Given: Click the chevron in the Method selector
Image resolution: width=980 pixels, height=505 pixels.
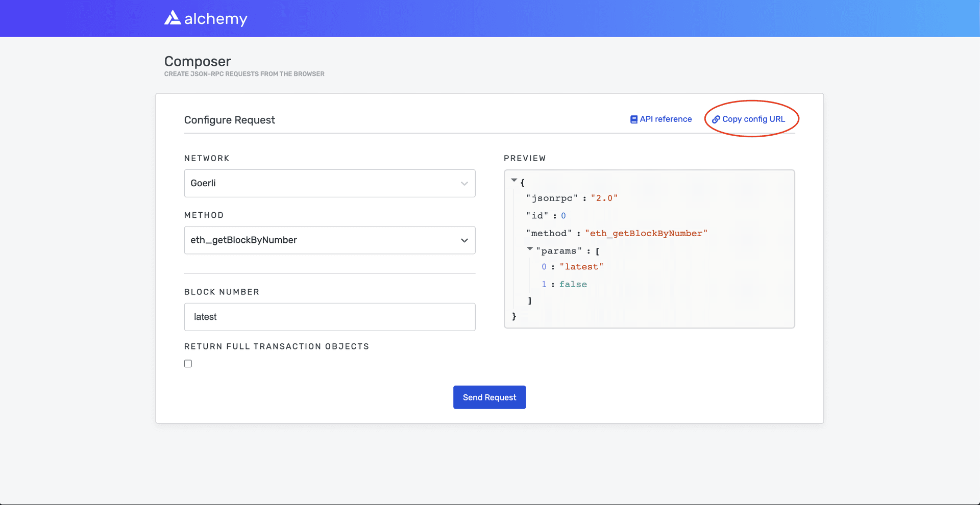Looking at the screenshot, I should pos(464,240).
